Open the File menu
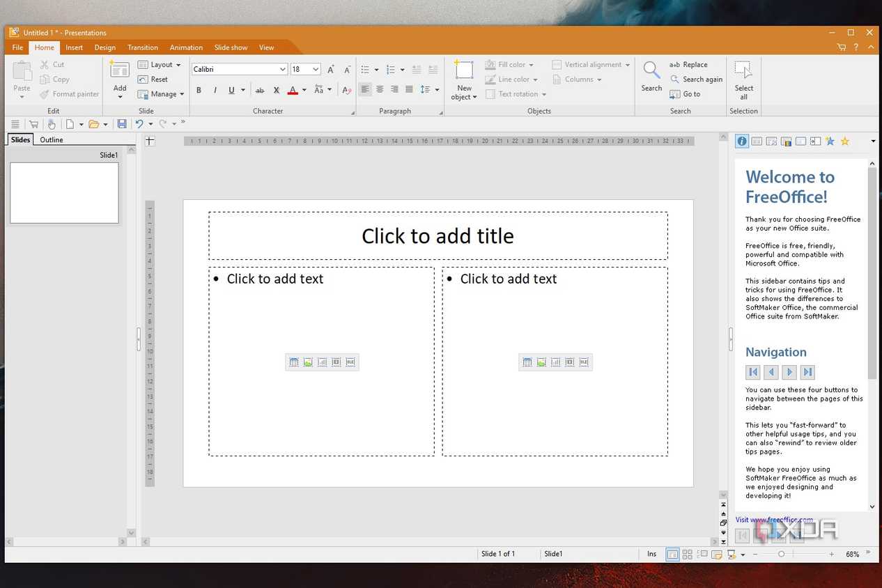Image resolution: width=882 pixels, height=588 pixels. (x=17, y=47)
